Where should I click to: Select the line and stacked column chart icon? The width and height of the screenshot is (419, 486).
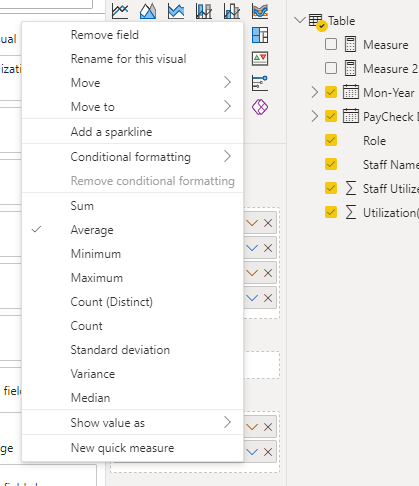[204, 11]
